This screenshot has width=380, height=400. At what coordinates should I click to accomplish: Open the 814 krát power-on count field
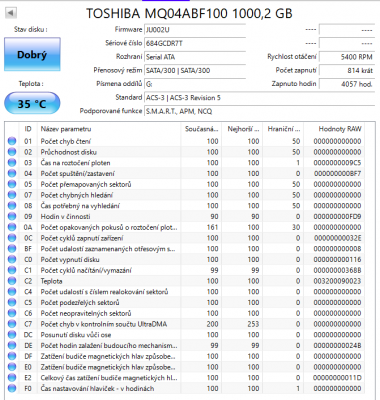(x=347, y=71)
